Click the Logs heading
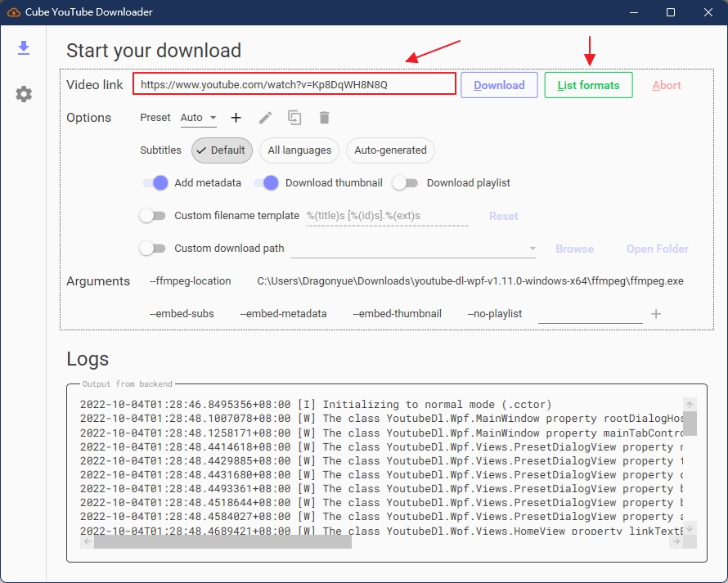728x583 pixels. [88, 359]
